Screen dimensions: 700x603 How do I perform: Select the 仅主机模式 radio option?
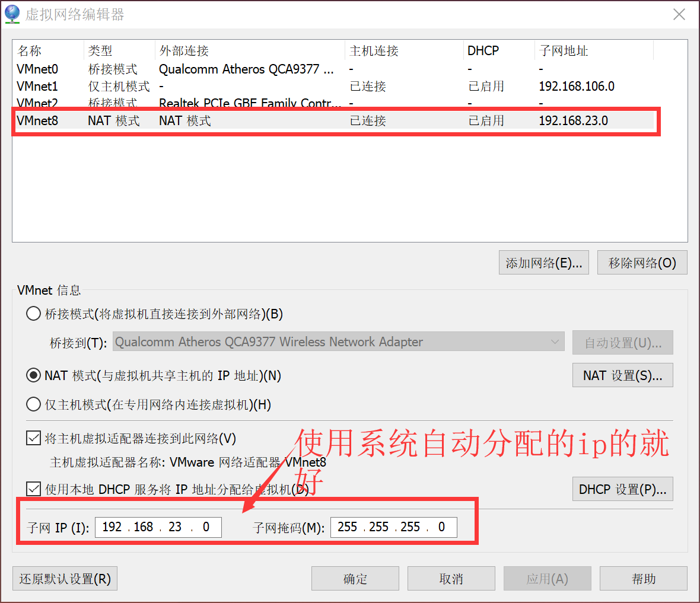click(33, 404)
